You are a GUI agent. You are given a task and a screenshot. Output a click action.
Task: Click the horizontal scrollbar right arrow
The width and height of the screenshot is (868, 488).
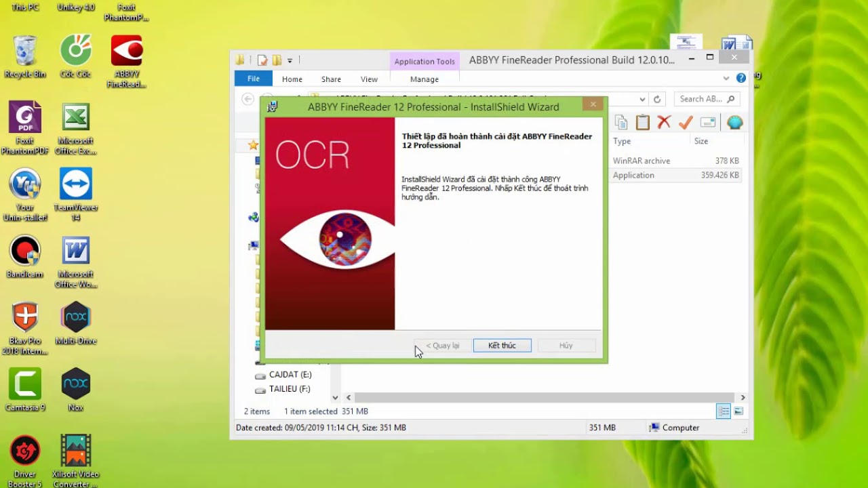(743, 397)
